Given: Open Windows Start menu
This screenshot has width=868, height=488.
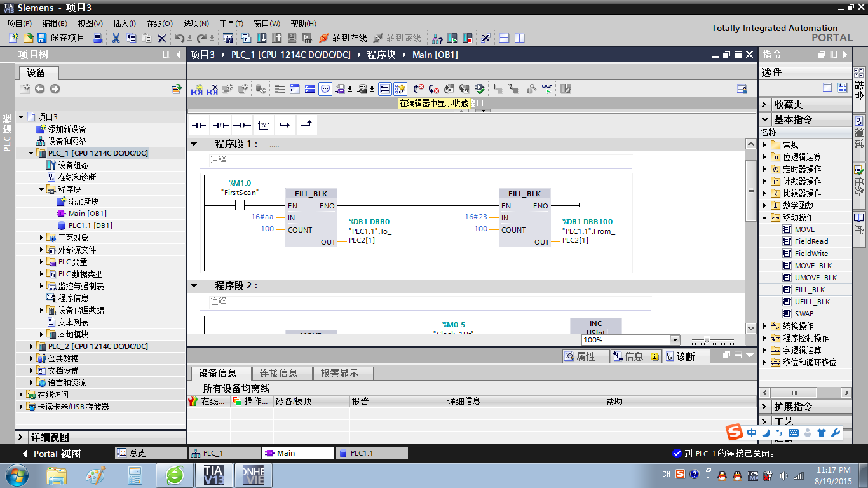Looking at the screenshot, I should [16, 475].
